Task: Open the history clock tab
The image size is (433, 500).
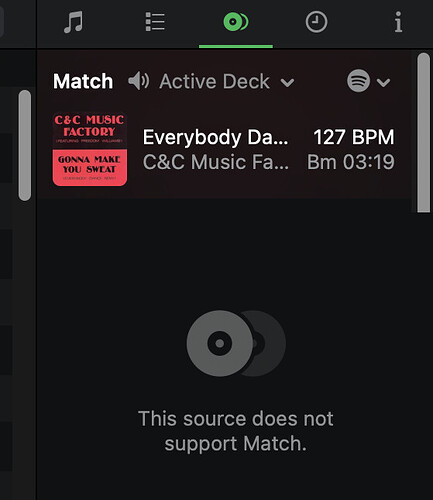Action: click(x=316, y=22)
